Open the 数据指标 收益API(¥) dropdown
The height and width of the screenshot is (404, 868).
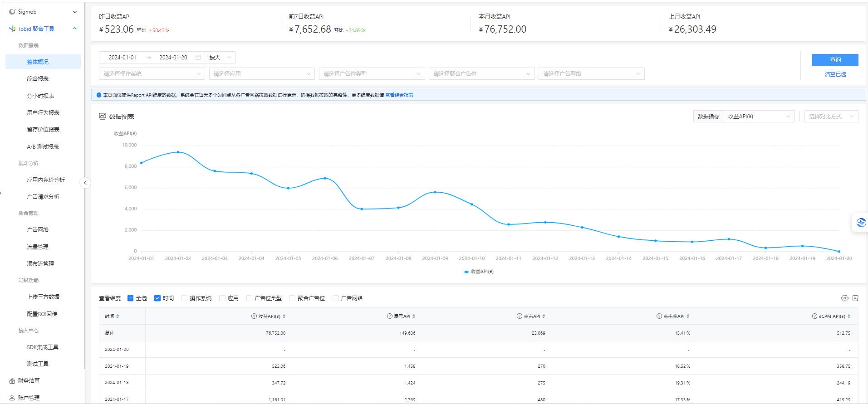759,117
